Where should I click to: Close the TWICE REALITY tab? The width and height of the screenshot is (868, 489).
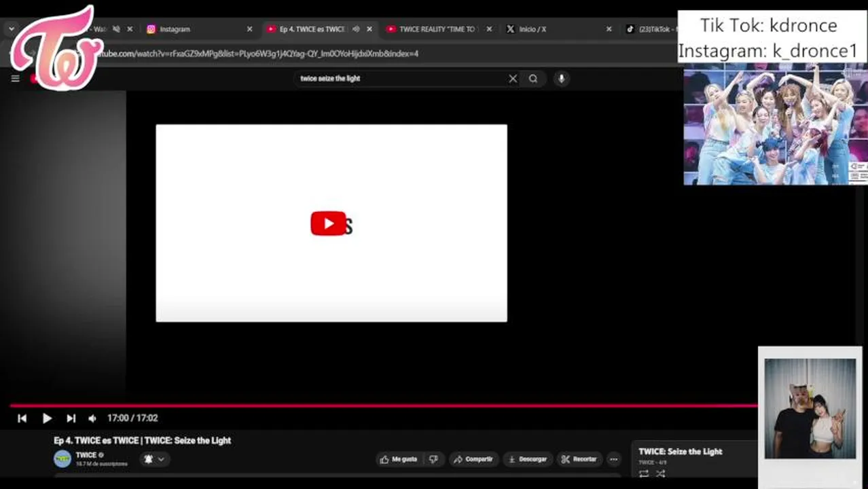489,29
